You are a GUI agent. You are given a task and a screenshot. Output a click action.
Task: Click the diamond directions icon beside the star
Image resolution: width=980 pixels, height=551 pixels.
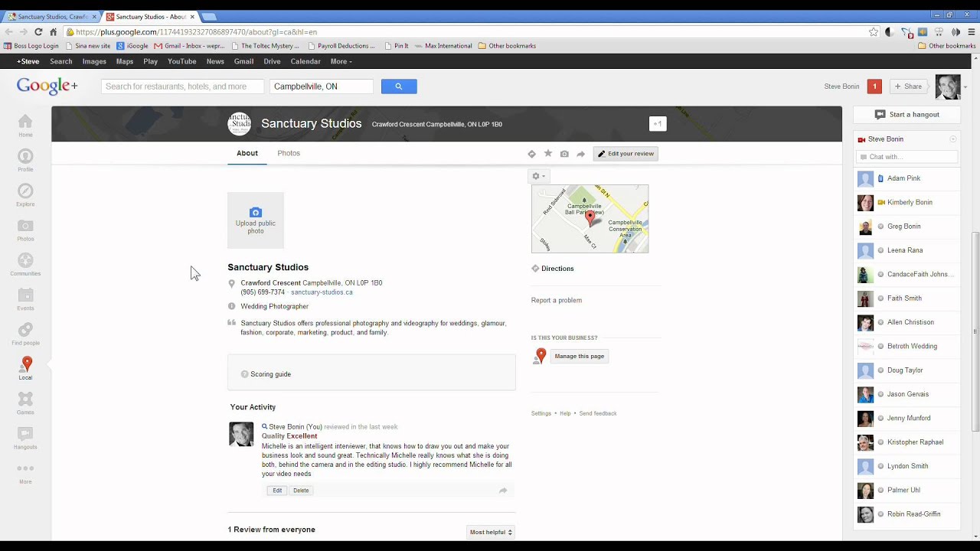point(532,154)
